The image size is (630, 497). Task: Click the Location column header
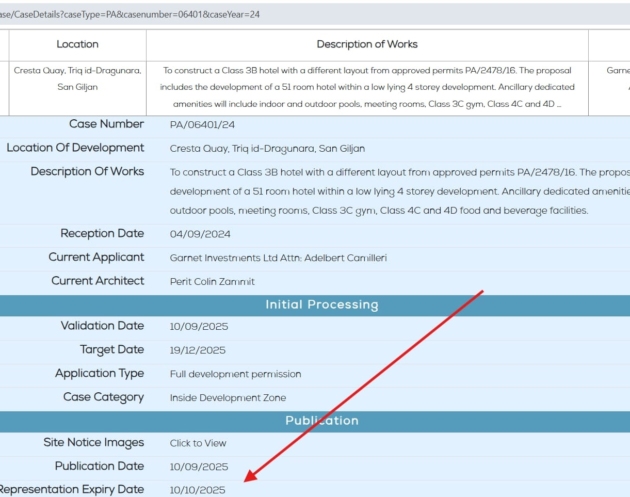pyautogui.click(x=77, y=44)
